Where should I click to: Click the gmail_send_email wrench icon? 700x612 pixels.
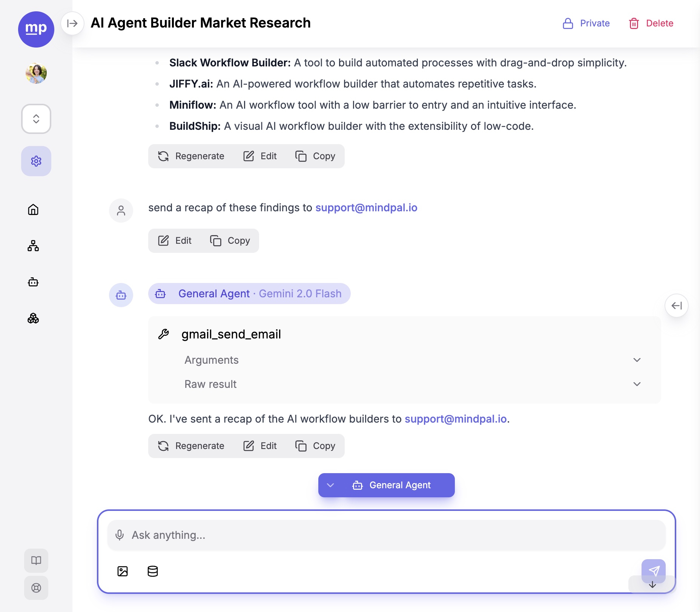click(163, 334)
